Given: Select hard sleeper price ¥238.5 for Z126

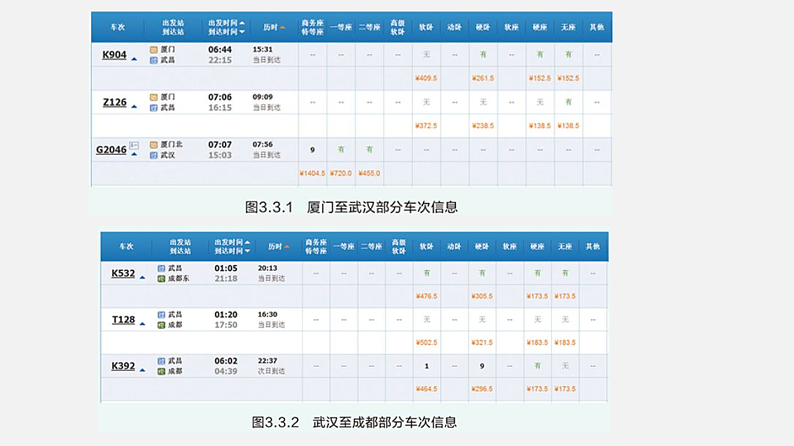Looking at the screenshot, I should click(x=483, y=126).
